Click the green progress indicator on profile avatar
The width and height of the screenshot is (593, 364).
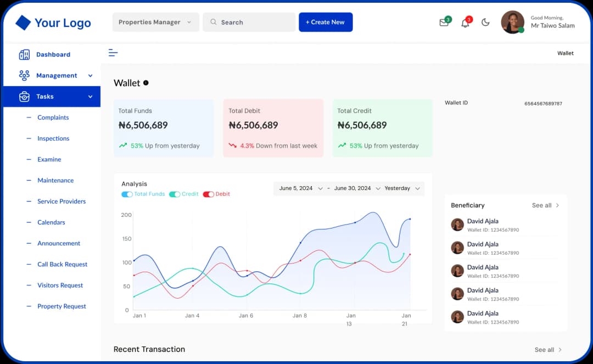(x=521, y=30)
